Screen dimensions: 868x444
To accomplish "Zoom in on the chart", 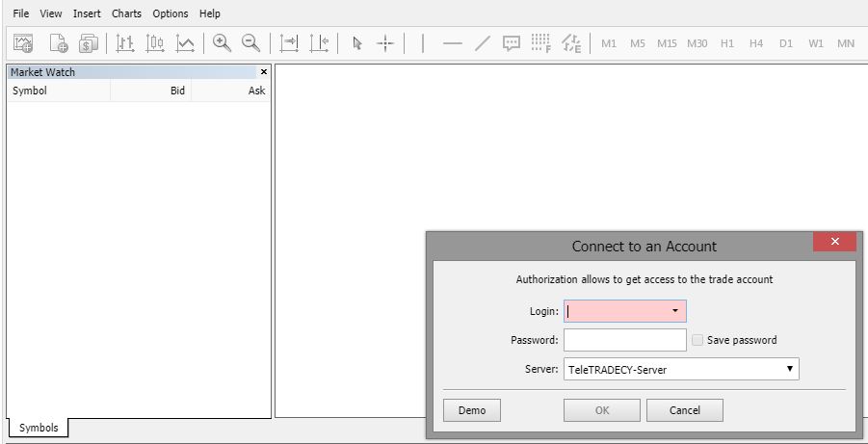I will coord(222,43).
